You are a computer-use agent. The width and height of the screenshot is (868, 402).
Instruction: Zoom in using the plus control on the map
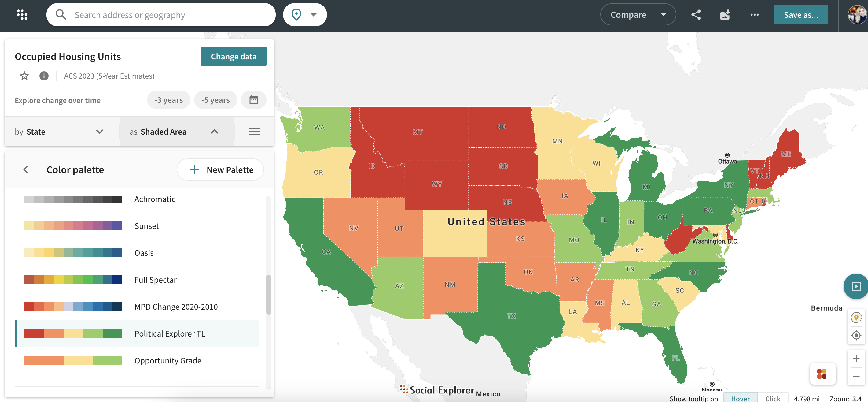pyautogui.click(x=856, y=359)
